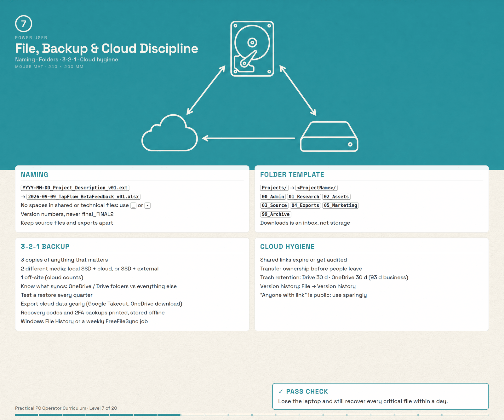
Task: Click the 'Anyone with link' is public line
Action: coord(313,295)
